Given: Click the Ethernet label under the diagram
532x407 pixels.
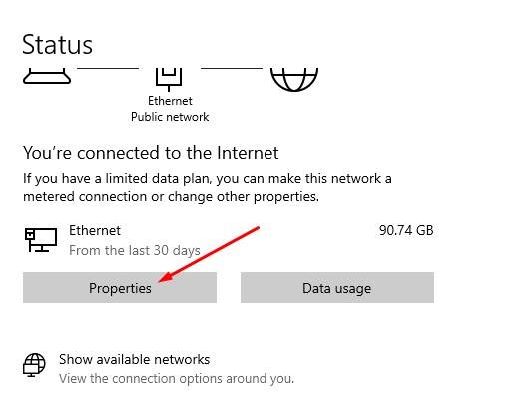Looking at the screenshot, I should (170, 101).
